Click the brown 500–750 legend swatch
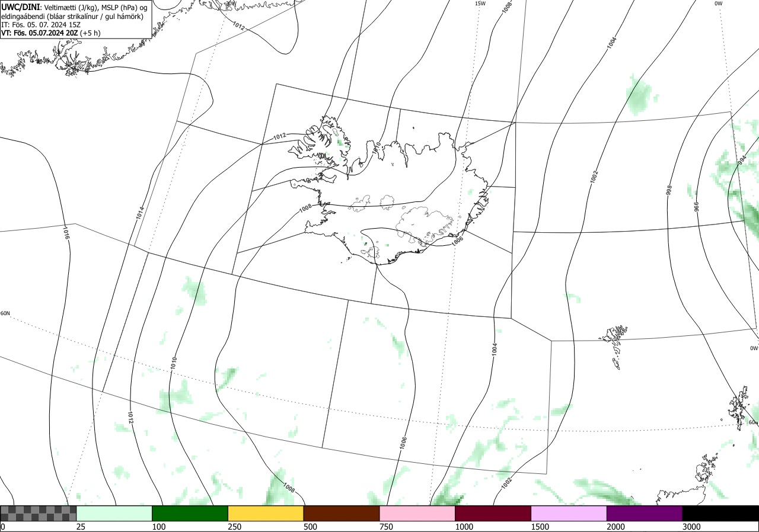 click(x=342, y=513)
